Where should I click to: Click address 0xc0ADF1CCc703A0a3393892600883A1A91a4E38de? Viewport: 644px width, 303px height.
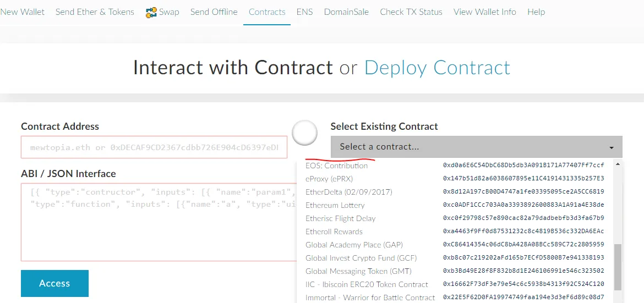click(x=523, y=205)
